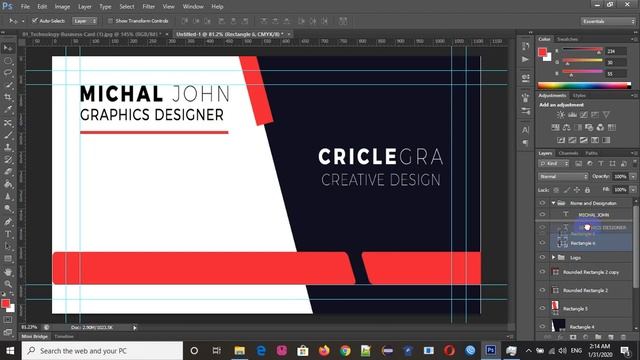
Task: Add a Color Balance adjustment
Action: (567, 127)
